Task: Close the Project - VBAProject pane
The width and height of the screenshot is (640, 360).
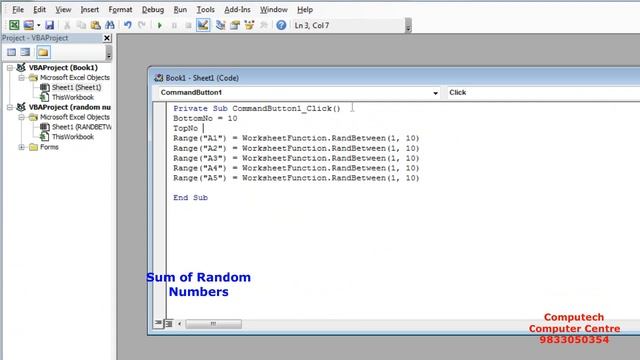Action: pos(107,38)
